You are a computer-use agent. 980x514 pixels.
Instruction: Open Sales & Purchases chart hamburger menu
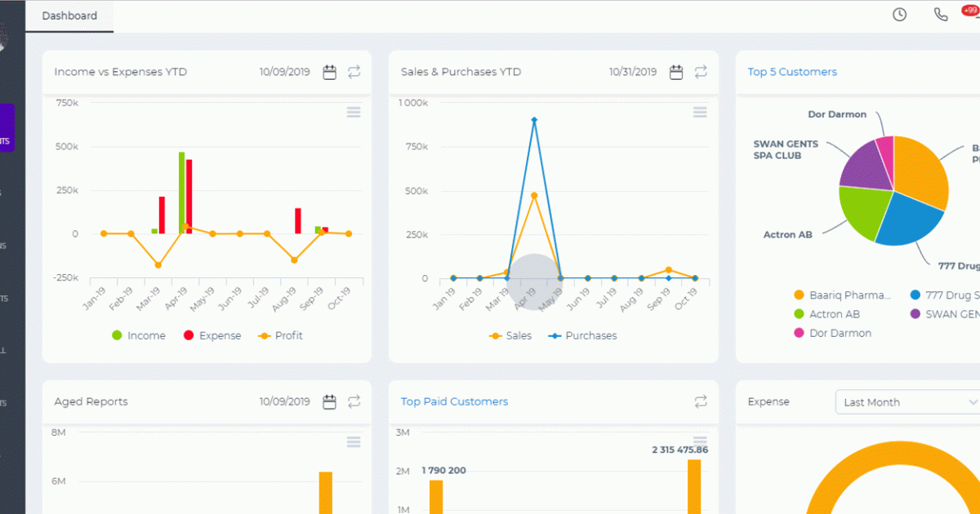(x=700, y=113)
